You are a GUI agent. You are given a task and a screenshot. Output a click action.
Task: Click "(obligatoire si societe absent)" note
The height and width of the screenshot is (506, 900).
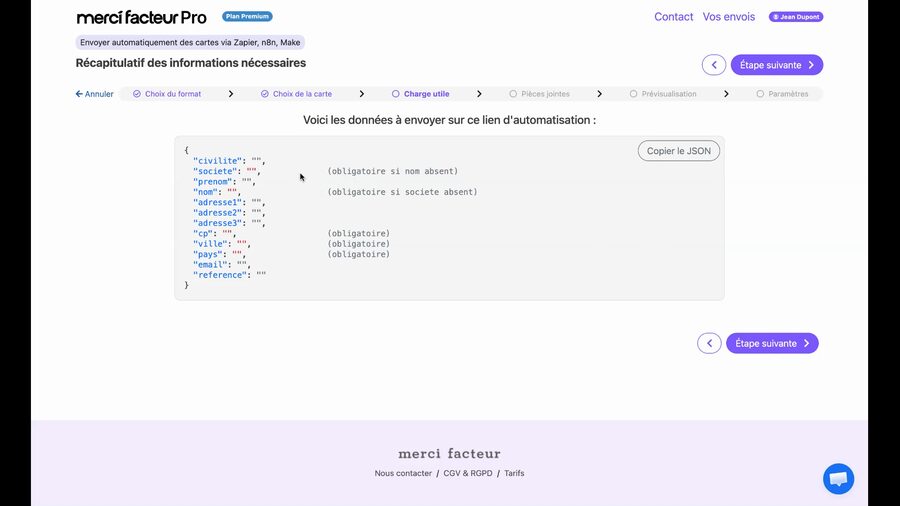(402, 192)
